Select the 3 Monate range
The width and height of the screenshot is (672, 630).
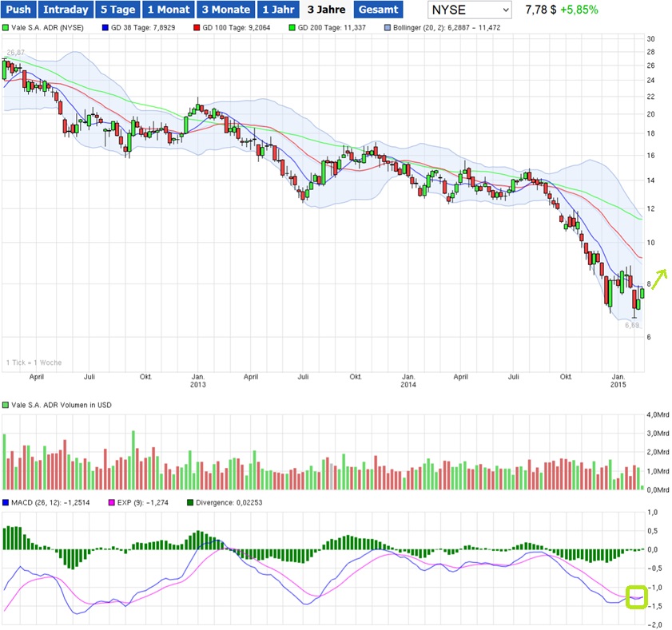point(225,10)
